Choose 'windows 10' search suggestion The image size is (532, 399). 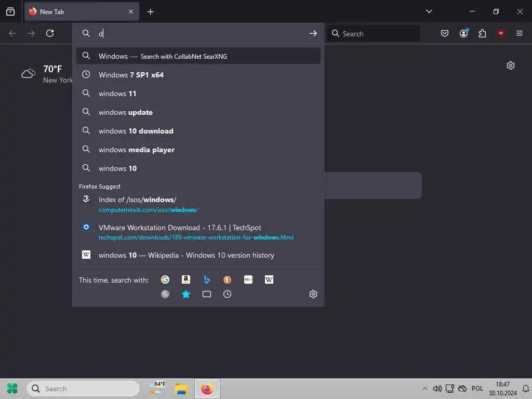tap(198, 168)
